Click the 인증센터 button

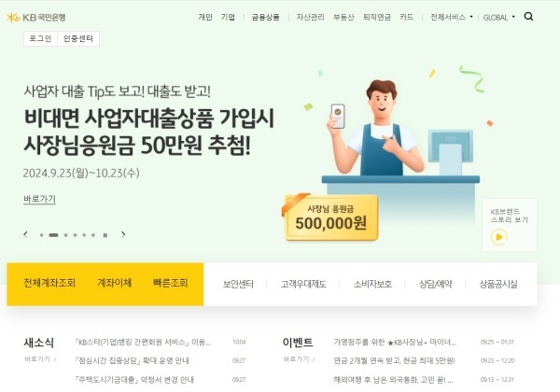click(x=78, y=38)
